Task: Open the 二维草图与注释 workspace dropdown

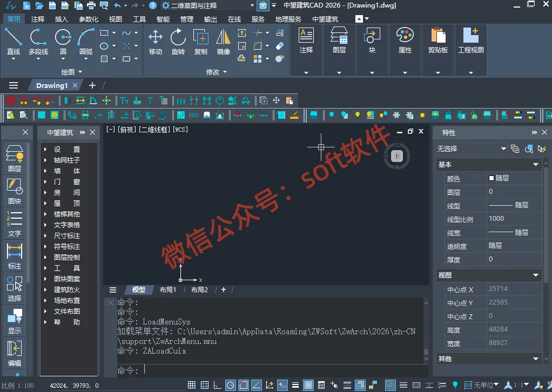Action: tap(208, 5)
